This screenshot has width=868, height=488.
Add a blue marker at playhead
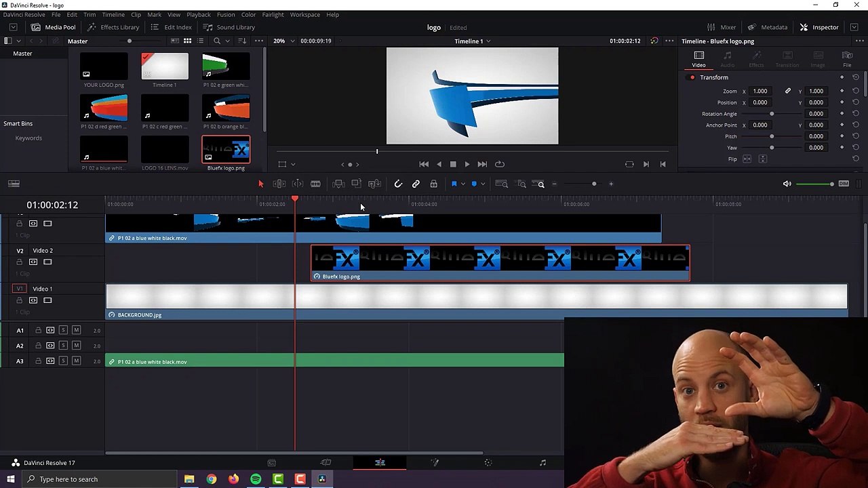point(473,184)
